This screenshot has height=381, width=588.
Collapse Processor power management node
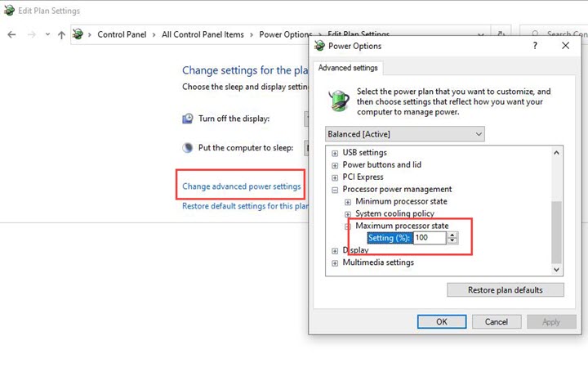335,190
